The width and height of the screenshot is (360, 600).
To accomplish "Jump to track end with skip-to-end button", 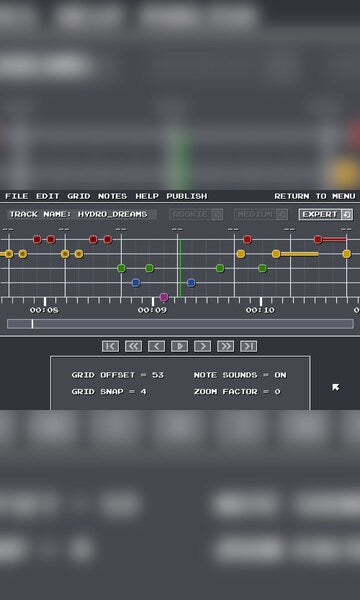I will tap(249, 346).
